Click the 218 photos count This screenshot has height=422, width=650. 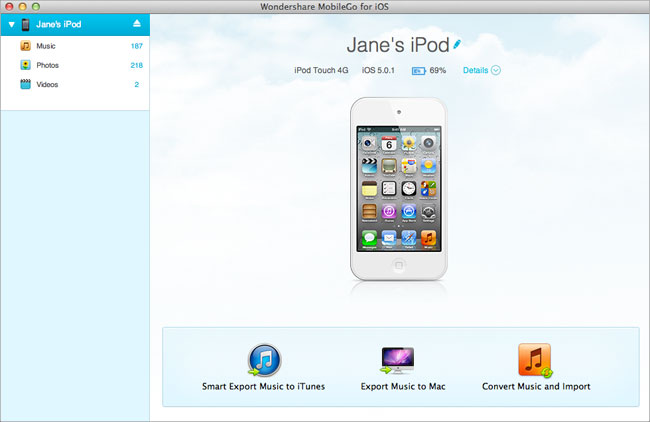pyautogui.click(x=137, y=65)
